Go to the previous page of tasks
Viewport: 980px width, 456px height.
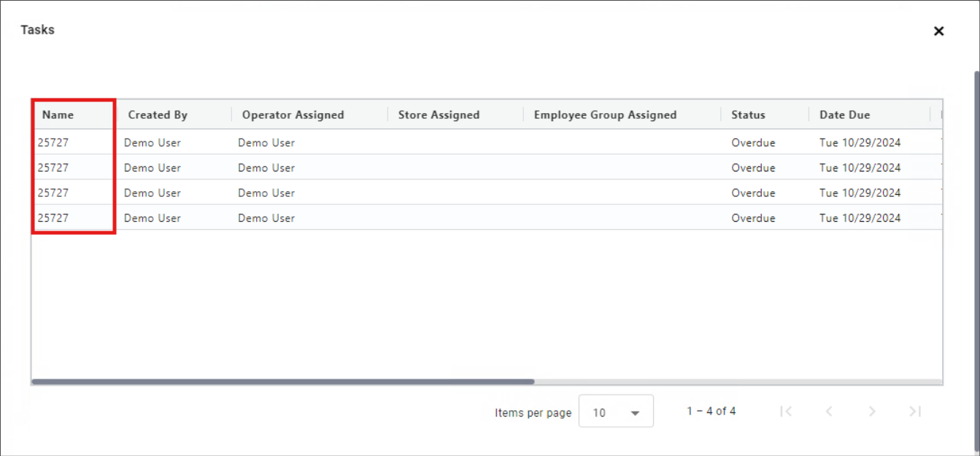829,411
